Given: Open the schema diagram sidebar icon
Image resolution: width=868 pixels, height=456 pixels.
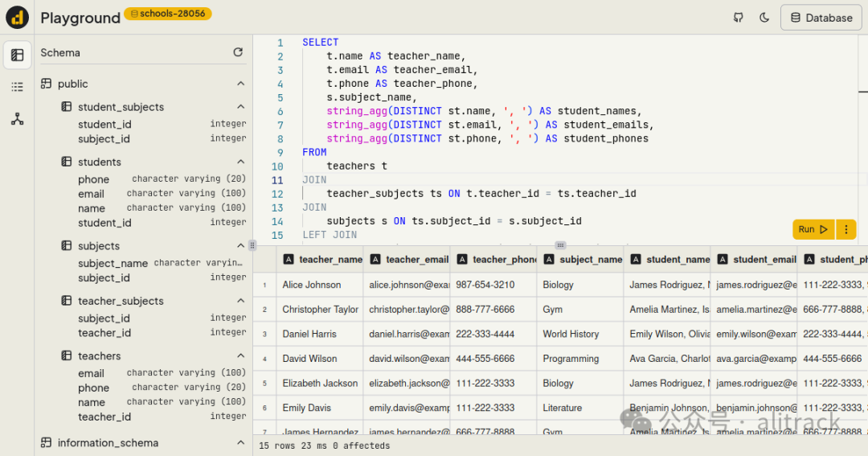Looking at the screenshot, I should click(x=17, y=119).
